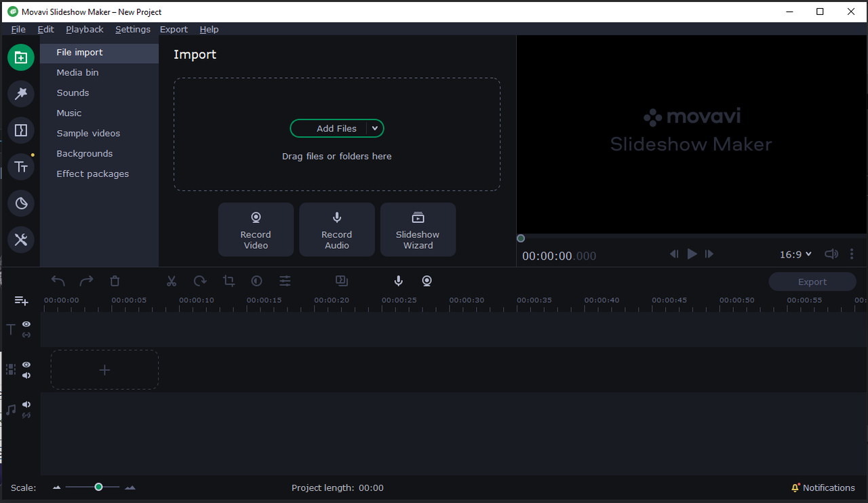Open the Playback menu
Viewport: 868px width, 503px height.
[85, 29]
